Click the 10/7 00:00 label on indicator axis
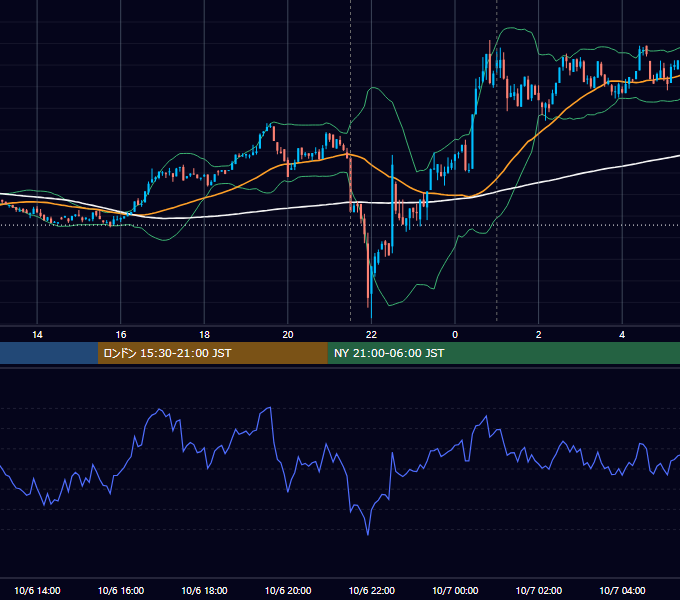This screenshot has height=600, width=680. pos(455,590)
